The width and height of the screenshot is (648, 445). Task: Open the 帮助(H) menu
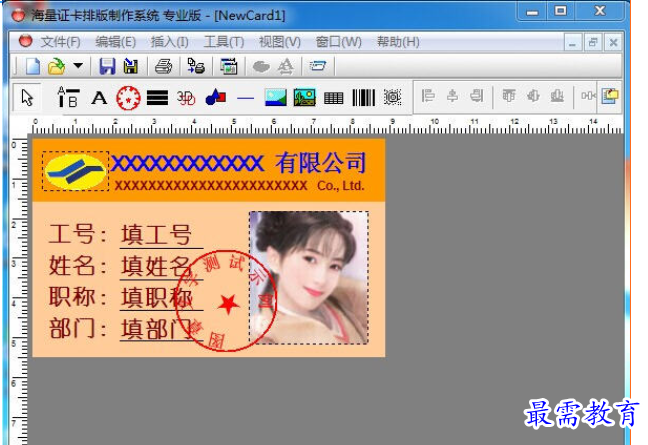coord(398,42)
